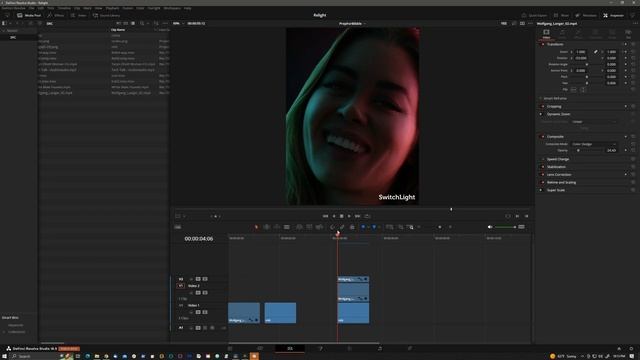Open the viewer zoom percentage dropdown

pos(178,24)
